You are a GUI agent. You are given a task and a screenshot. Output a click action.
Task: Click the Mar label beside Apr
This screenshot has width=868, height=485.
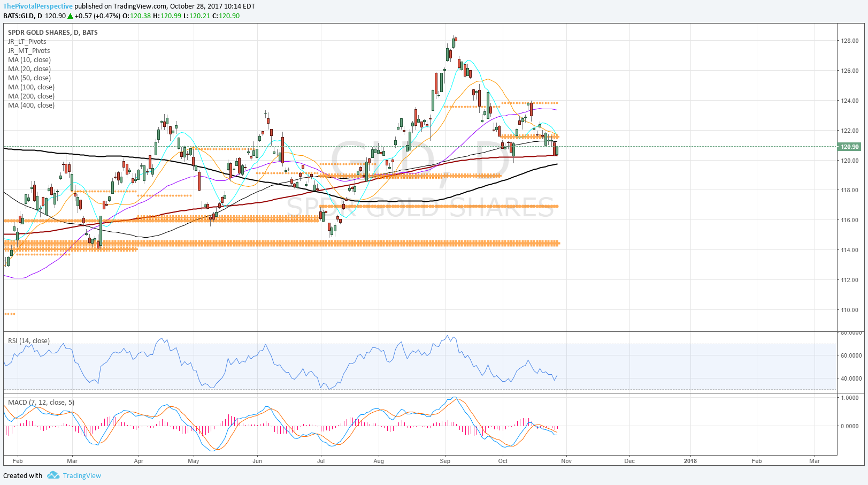[72, 461]
